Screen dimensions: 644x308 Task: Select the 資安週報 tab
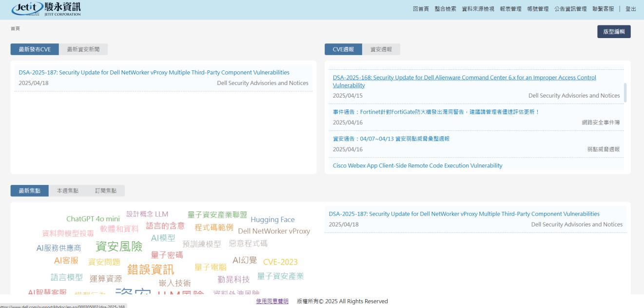point(381,49)
